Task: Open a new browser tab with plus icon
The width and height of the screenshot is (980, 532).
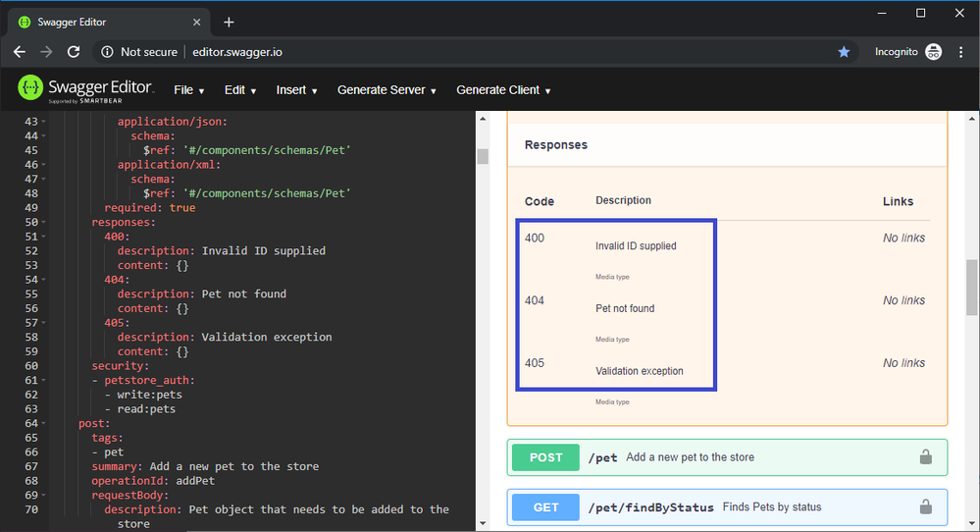Action: click(x=229, y=22)
